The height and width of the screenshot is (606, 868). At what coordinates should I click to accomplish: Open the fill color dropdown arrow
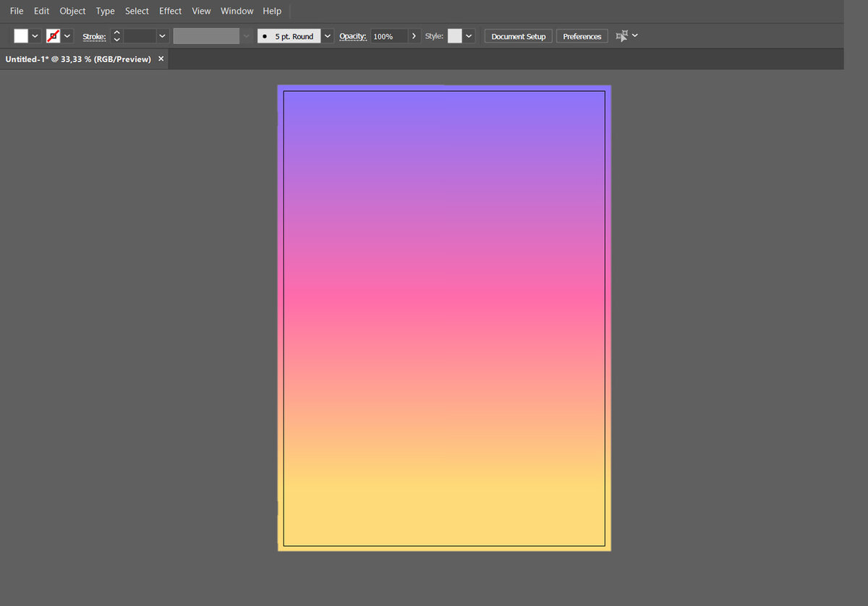click(x=35, y=36)
